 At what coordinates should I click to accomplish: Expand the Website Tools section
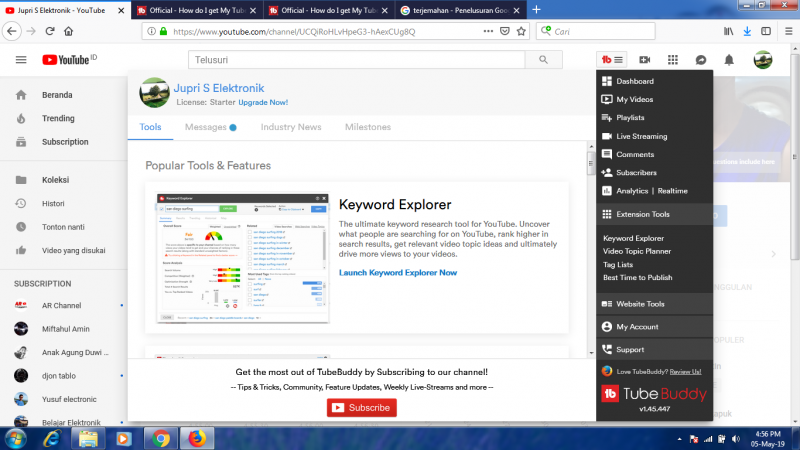640,304
